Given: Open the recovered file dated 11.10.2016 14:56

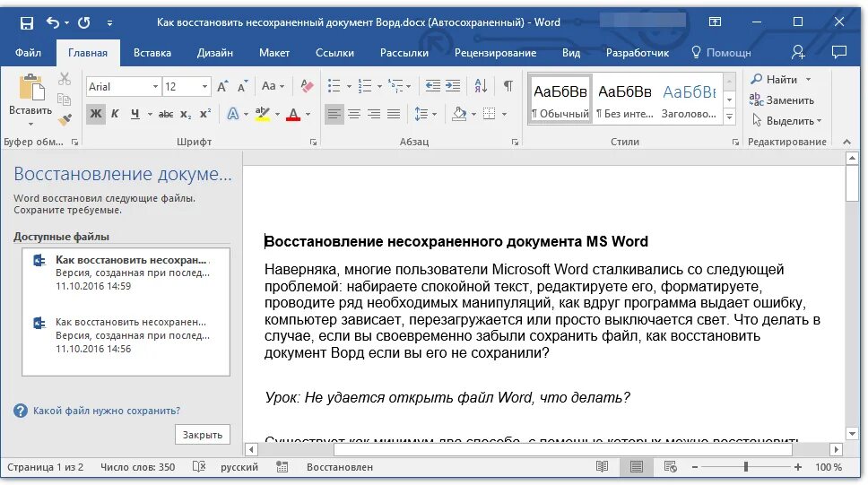Looking at the screenshot, I should coord(126,335).
